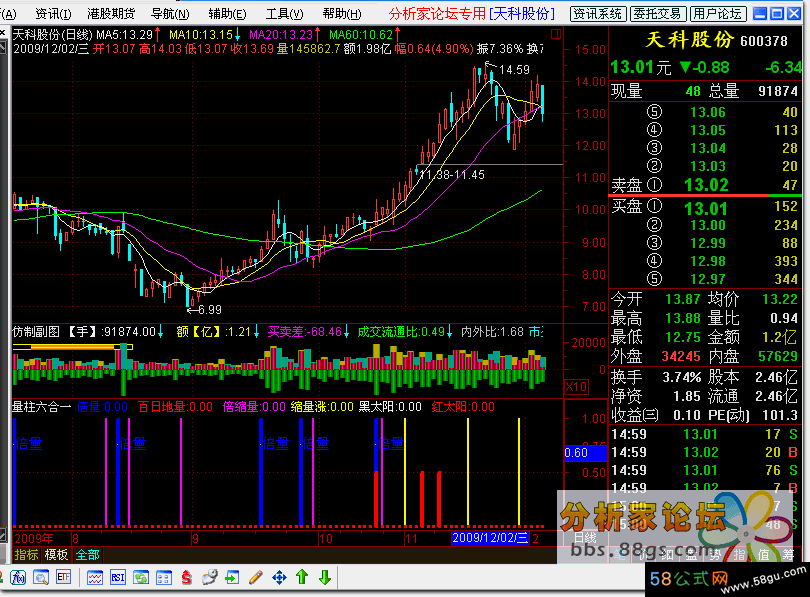Image resolution: width=810 pixels, height=597 pixels.
Task: Open the users and clock icon
Action: point(210,577)
